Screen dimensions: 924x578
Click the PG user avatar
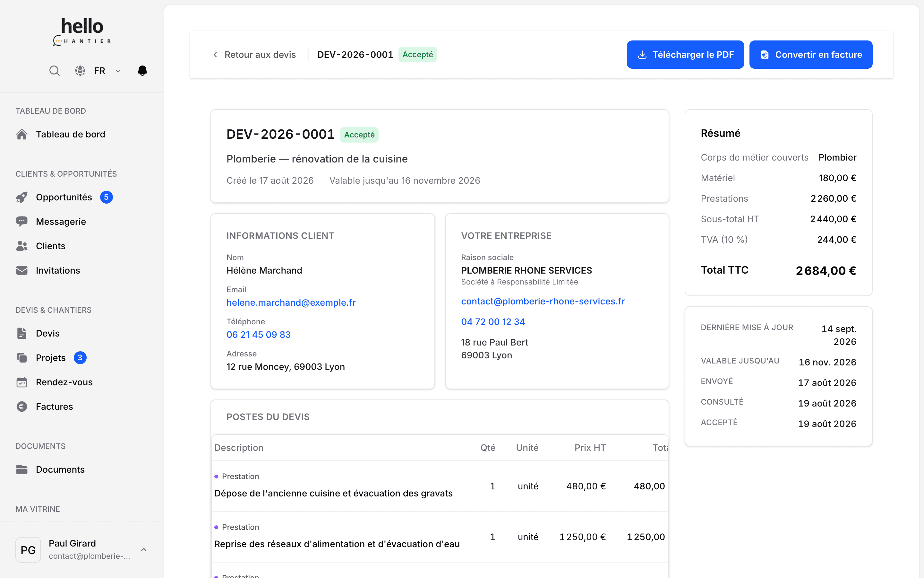(x=28, y=550)
